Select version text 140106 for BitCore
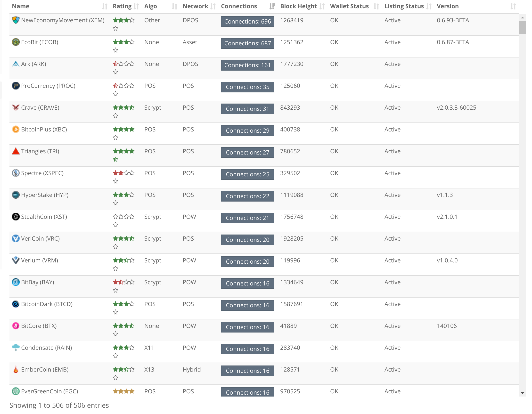This screenshot has height=414, width=532. pyautogui.click(x=447, y=326)
